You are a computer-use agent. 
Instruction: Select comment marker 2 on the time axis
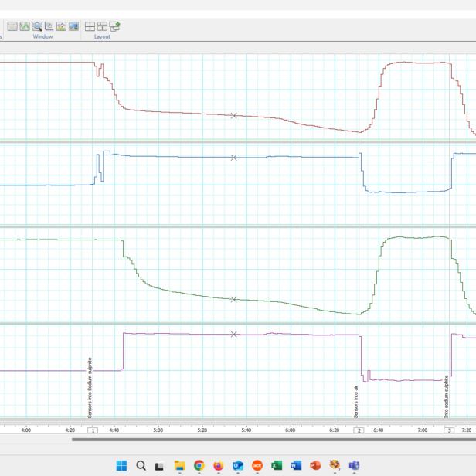357,430
